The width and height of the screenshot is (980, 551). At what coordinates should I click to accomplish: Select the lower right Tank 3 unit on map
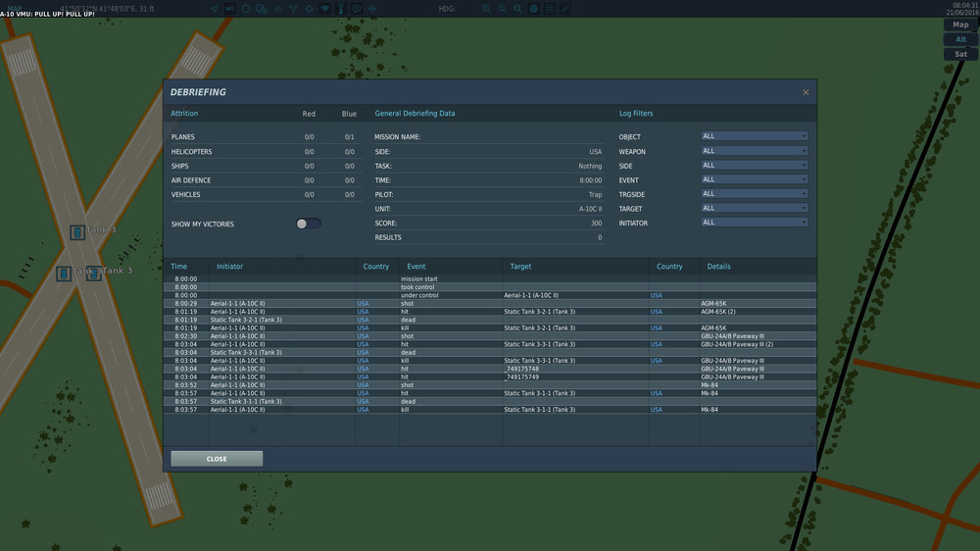pyautogui.click(x=94, y=274)
